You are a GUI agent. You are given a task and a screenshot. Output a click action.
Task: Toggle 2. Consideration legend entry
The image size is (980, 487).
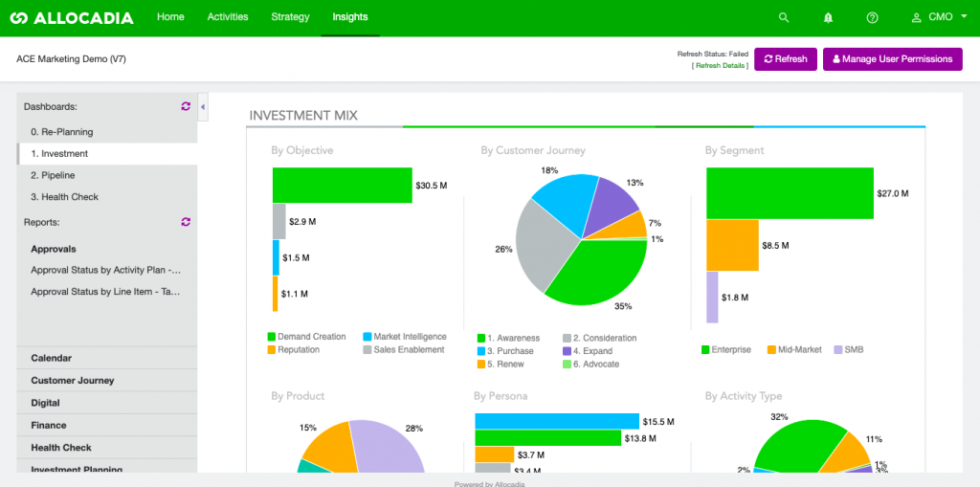point(600,338)
